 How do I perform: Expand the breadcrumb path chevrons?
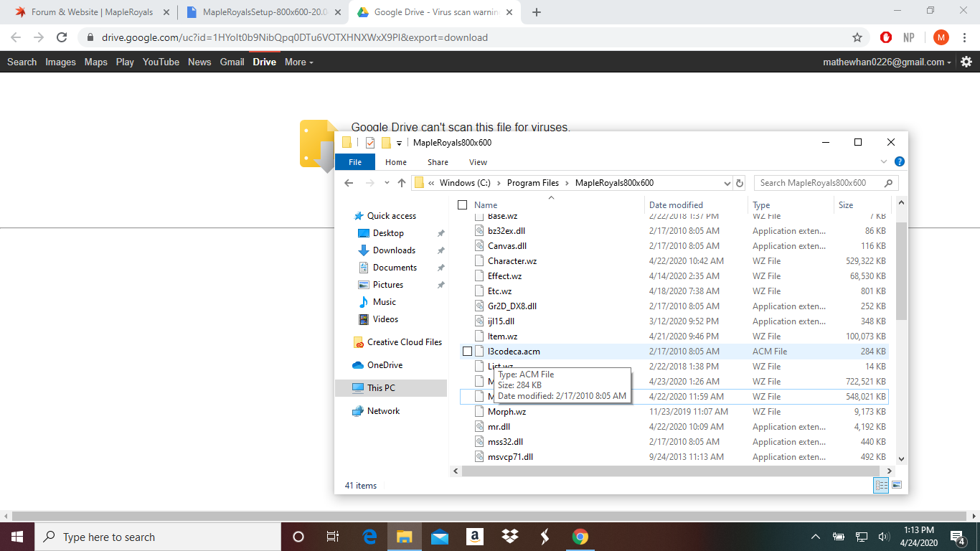point(431,183)
